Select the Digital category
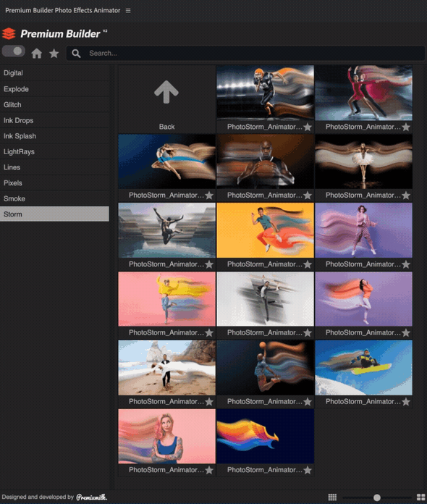Image resolution: width=427 pixels, height=504 pixels. [x=54, y=73]
